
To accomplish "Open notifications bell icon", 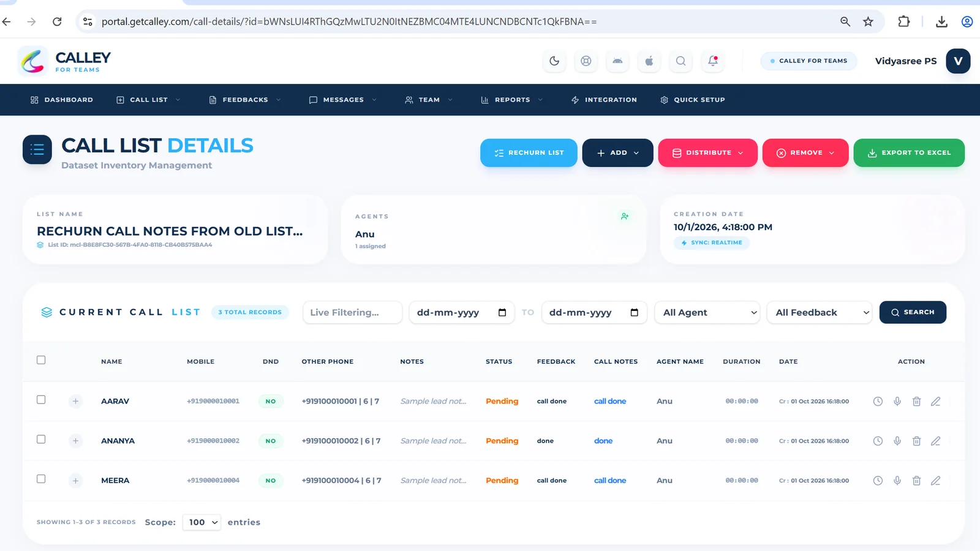I will point(713,61).
